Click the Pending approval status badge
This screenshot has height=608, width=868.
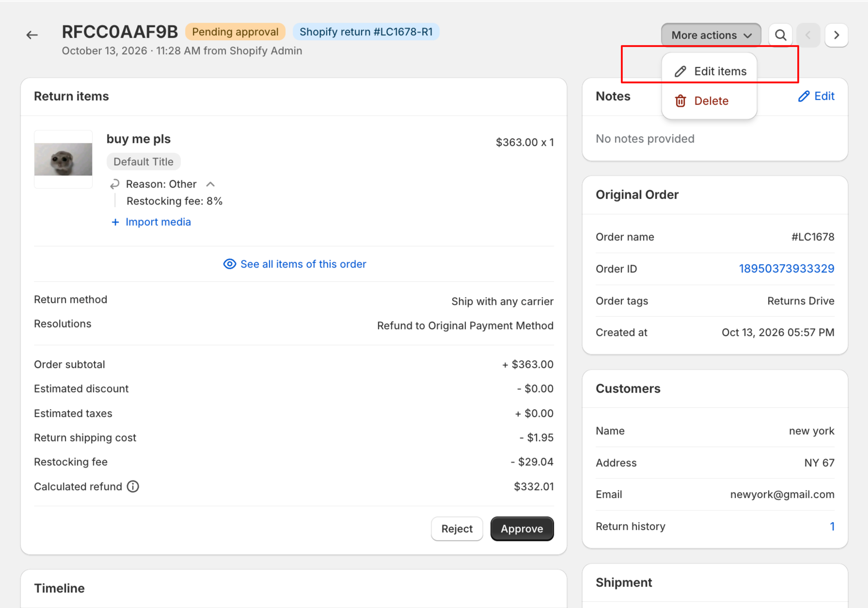point(236,32)
